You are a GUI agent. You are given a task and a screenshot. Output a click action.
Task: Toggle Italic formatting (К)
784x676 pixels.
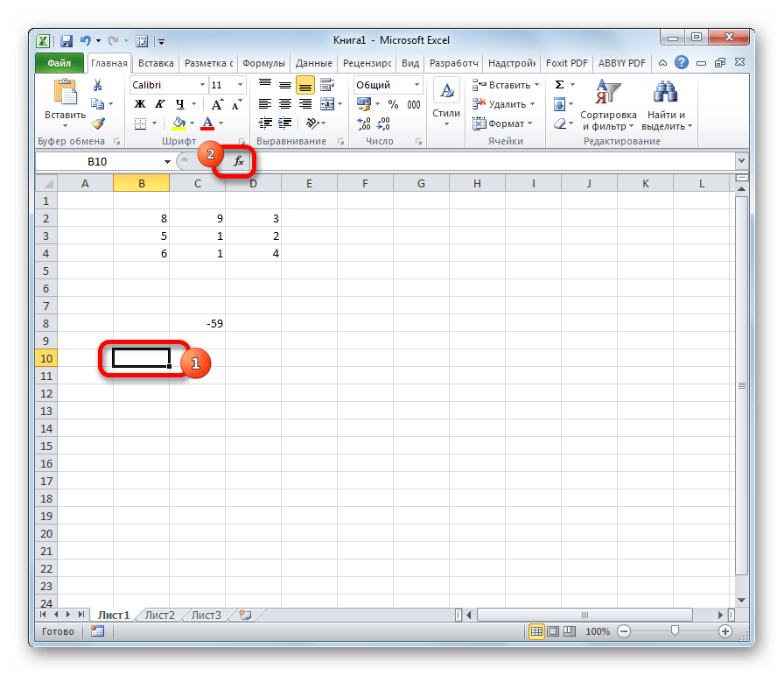(159, 104)
